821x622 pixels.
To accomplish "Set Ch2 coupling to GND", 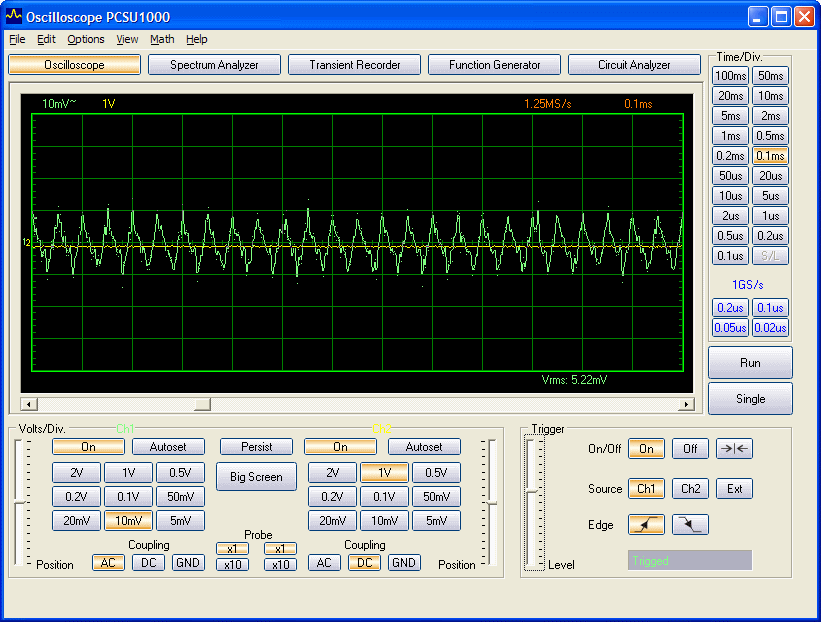I will click(x=404, y=563).
